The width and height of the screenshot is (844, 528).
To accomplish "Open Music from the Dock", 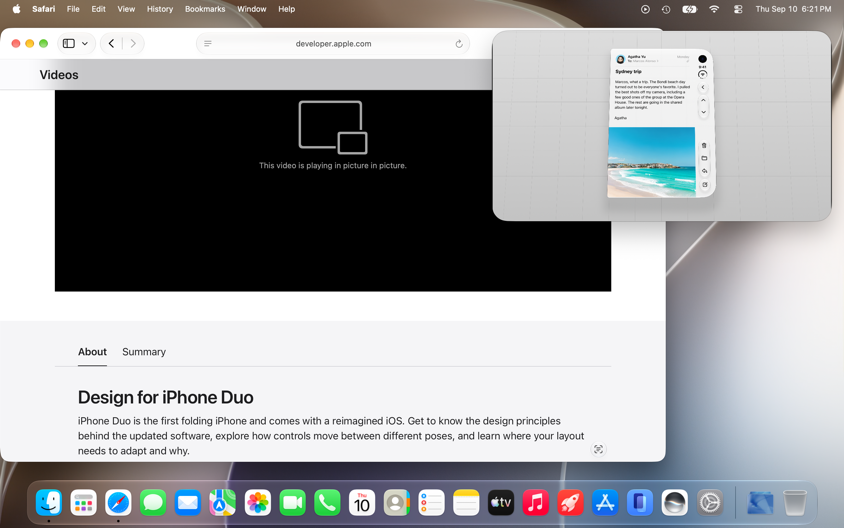I will (x=536, y=503).
